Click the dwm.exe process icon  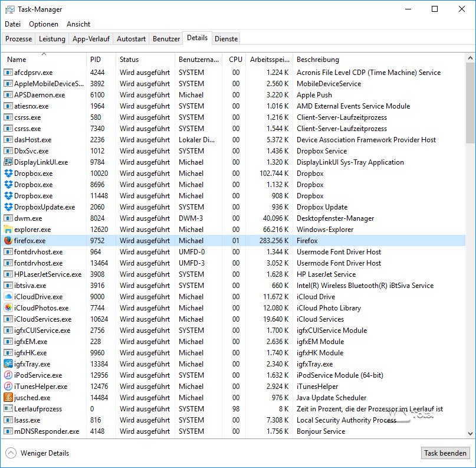8,218
